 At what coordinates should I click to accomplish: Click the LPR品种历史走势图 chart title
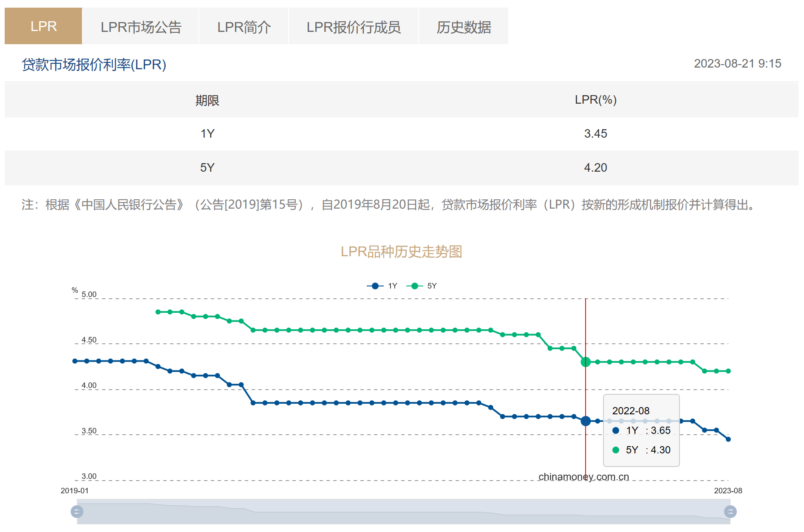[401, 252]
